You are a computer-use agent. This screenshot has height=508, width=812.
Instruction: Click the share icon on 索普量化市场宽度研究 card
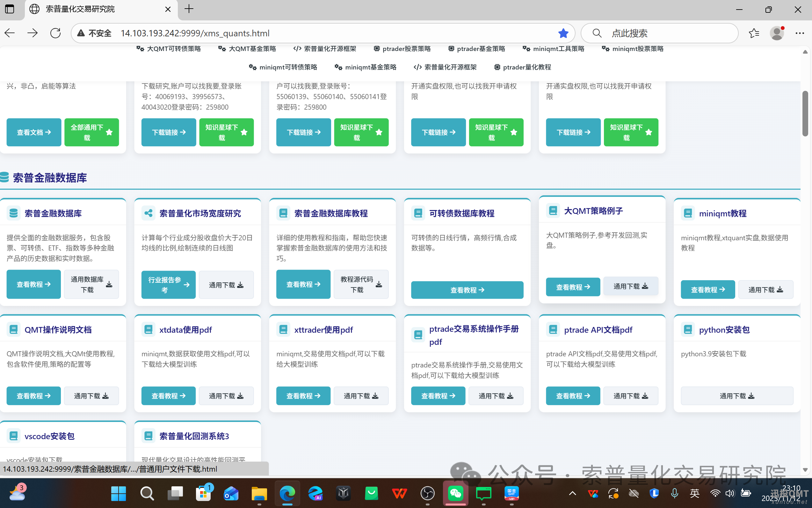149,213
